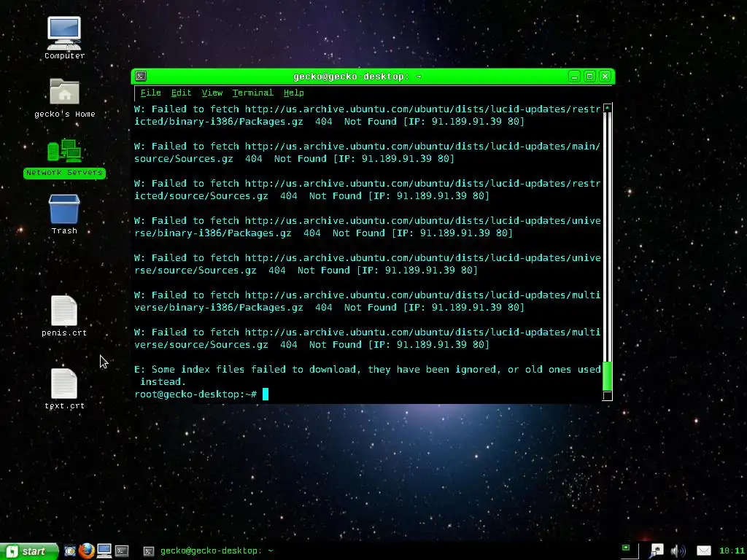747x560 pixels.
Task: Click the network connection tray icon
Action: tap(657, 551)
